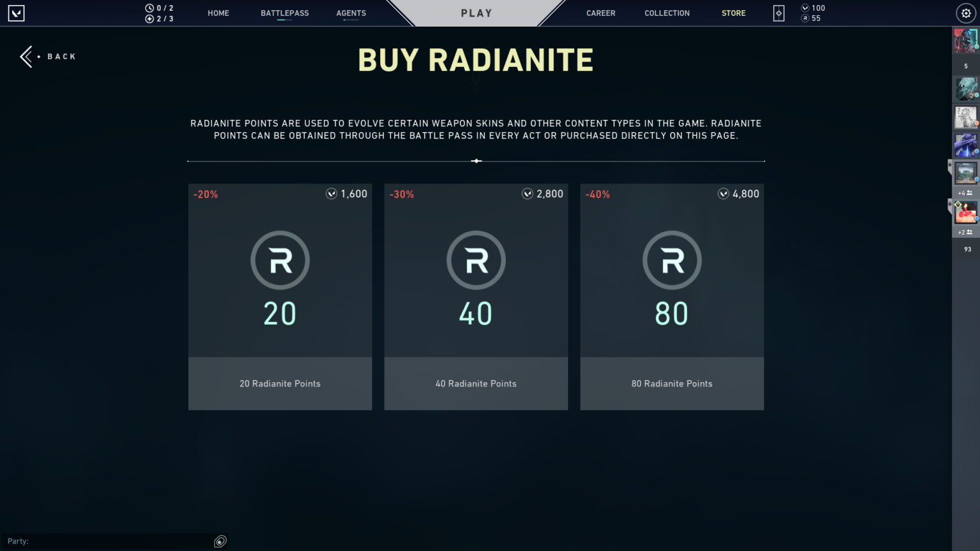Click the 4,800 price label
Viewport: 980px width, 551px height.
[x=746, y=194]
